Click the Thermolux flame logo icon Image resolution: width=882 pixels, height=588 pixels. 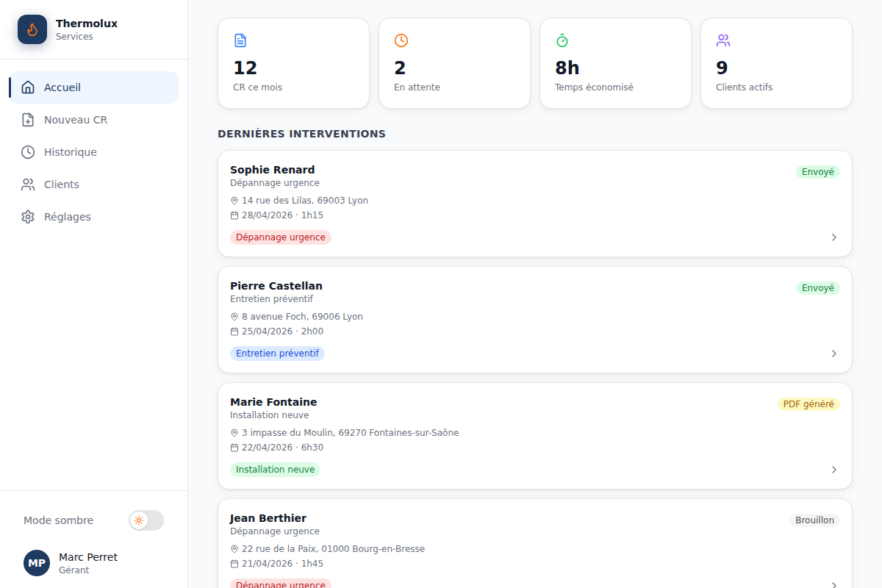[32, 29]
